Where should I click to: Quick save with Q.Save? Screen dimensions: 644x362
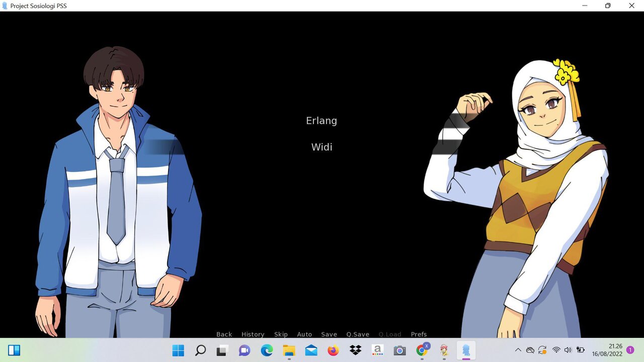click(x=358, y=334)
